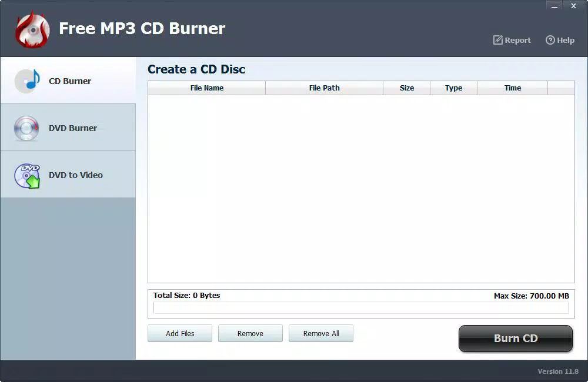Click the Report pencil icon

(x=497, y=40)
